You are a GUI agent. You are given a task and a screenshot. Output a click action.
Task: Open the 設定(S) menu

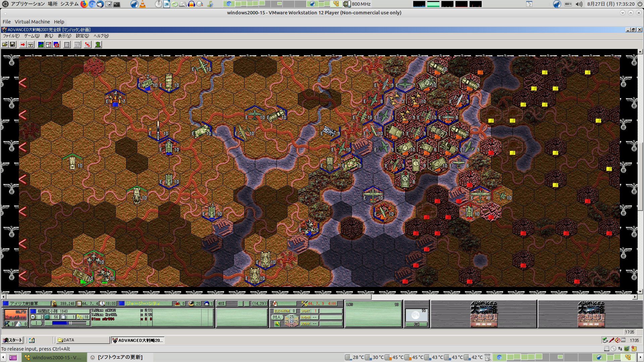point(82,36)
